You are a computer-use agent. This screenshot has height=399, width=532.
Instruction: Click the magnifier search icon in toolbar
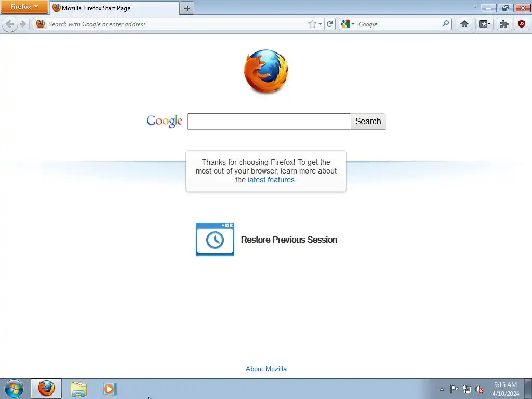(445, 24)
